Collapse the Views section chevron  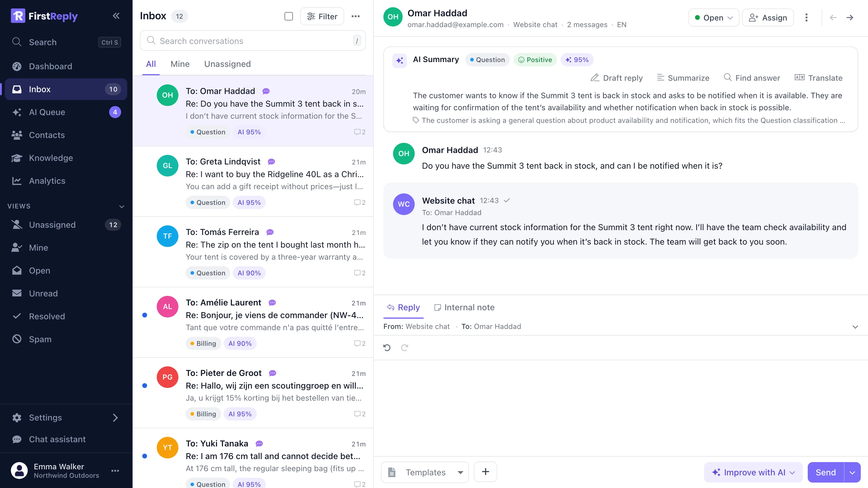tap(122, 206)
